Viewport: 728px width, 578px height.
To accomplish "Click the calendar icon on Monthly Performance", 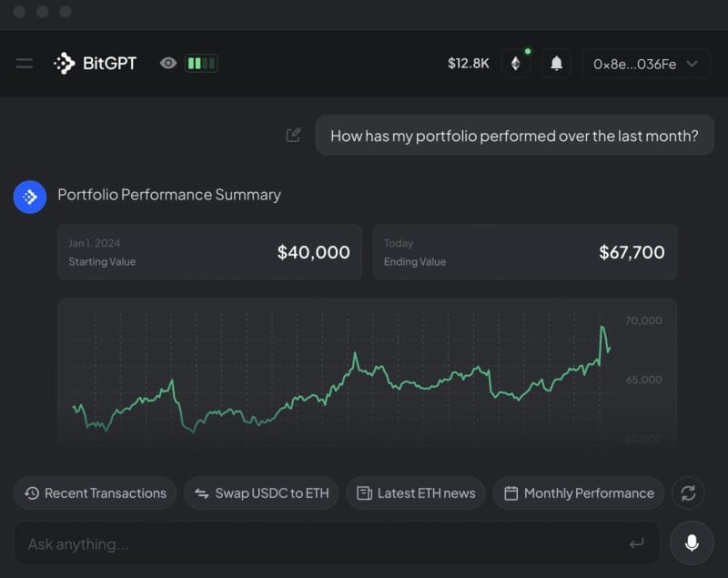I will 512,492.
